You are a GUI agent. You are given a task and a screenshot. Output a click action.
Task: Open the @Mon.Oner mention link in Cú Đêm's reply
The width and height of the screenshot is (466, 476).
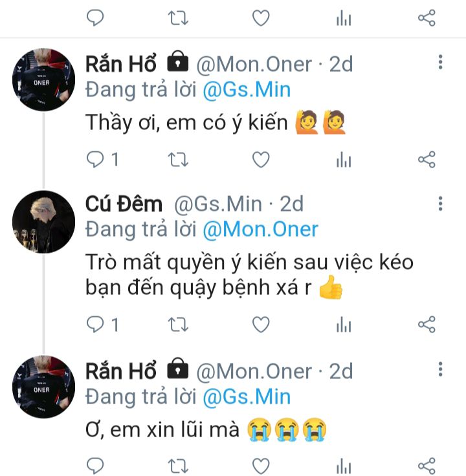pos(260,230)
